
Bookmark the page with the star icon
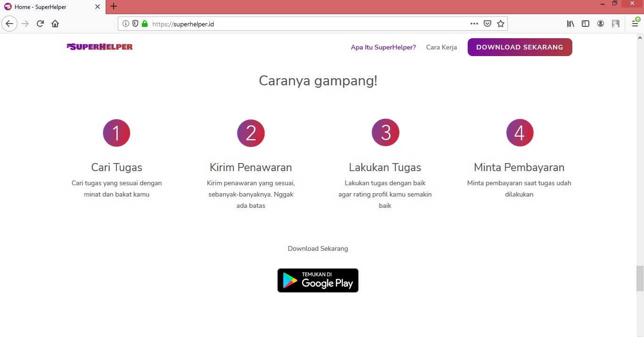pos(500,24)
